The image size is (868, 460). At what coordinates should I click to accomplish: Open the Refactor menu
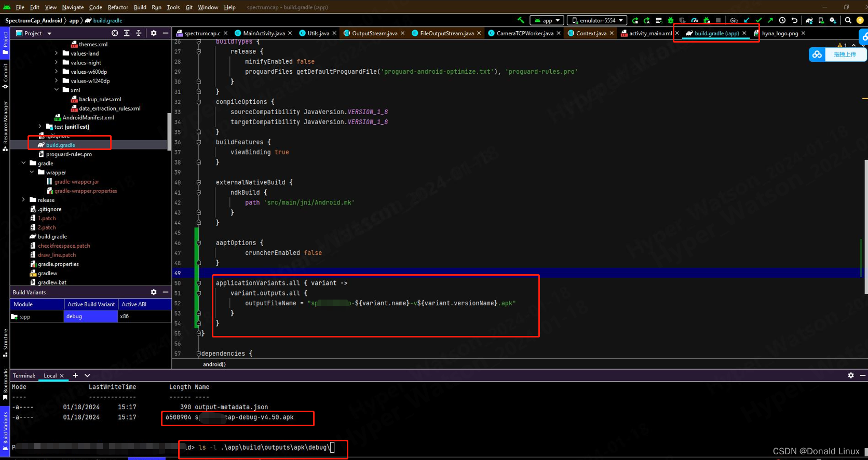[x=118, y=7]
